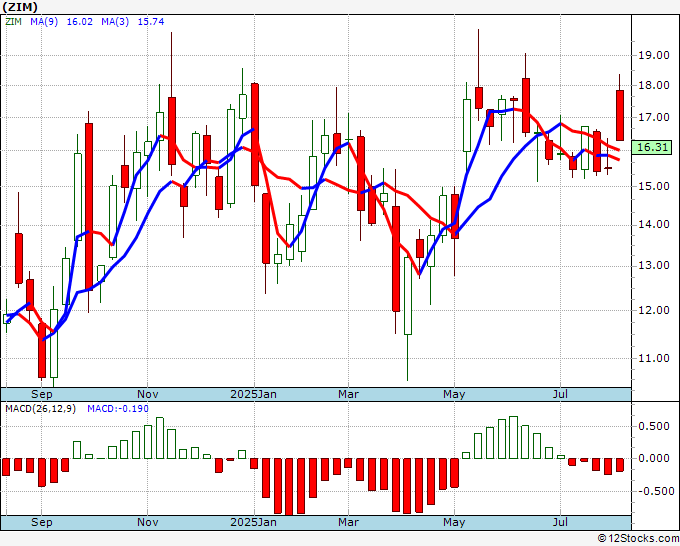
Task: Click Sep on the MACD panel date axis
Action: [42, 522]
